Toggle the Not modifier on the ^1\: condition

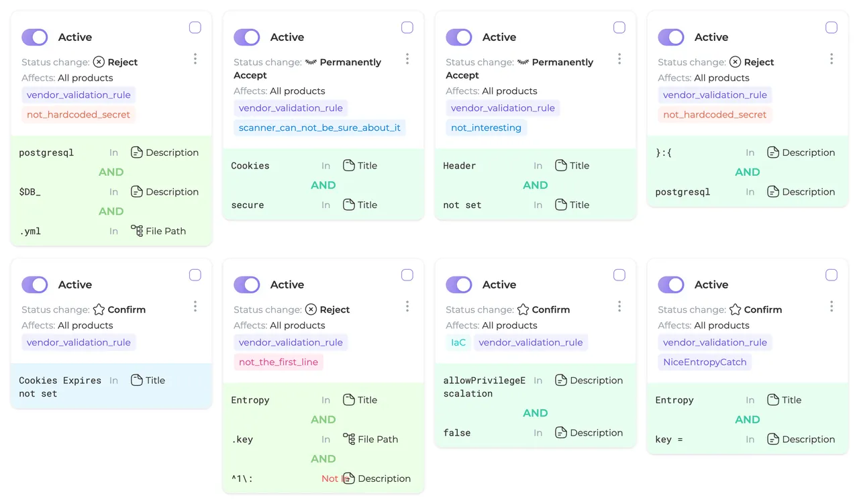click(x=330, y=478)
